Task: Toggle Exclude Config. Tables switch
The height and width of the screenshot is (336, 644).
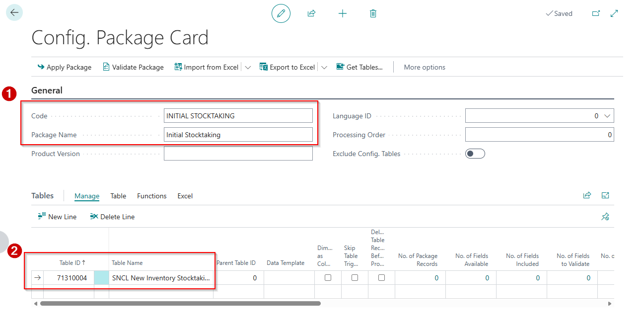Action: point(475,154)
